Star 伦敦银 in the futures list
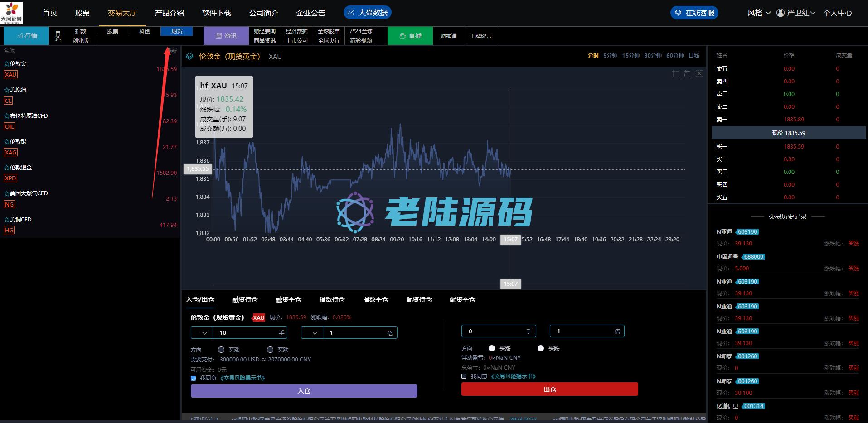This screenshot has height=423, width=868. [6, 142]
